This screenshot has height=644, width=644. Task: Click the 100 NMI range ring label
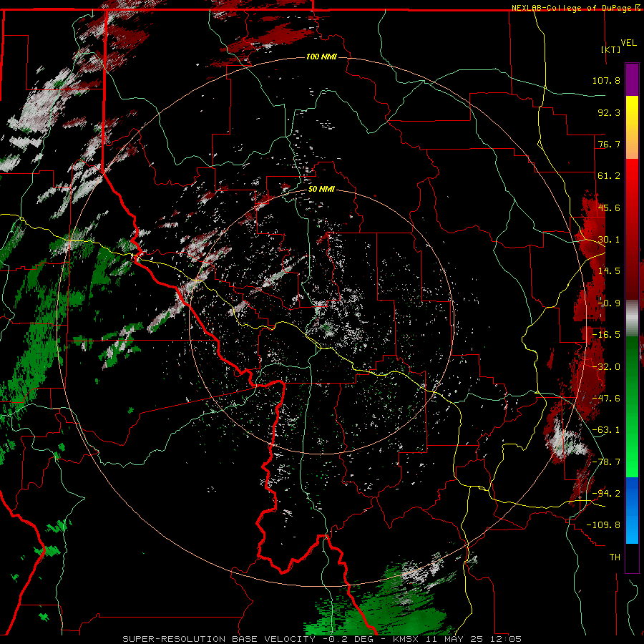(x=321, y=57)
